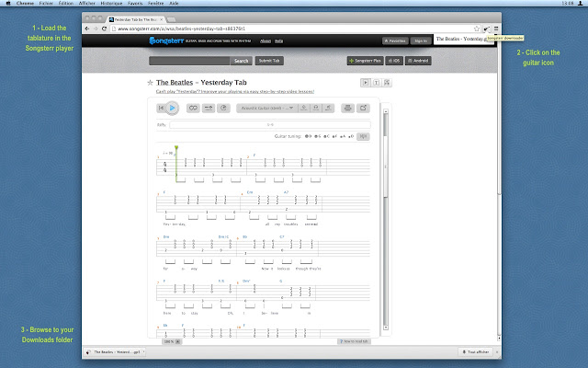Open the Historique menu

111,3
